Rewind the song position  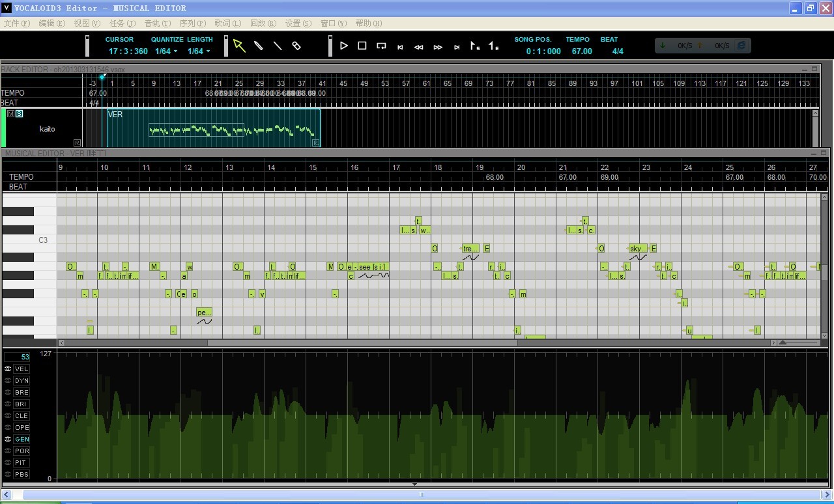(419, 47)
